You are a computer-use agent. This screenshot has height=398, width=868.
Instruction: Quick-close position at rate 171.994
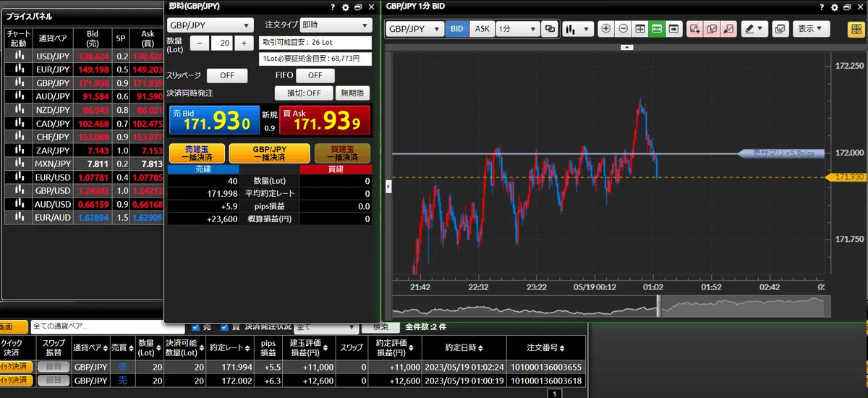point(17,367)
